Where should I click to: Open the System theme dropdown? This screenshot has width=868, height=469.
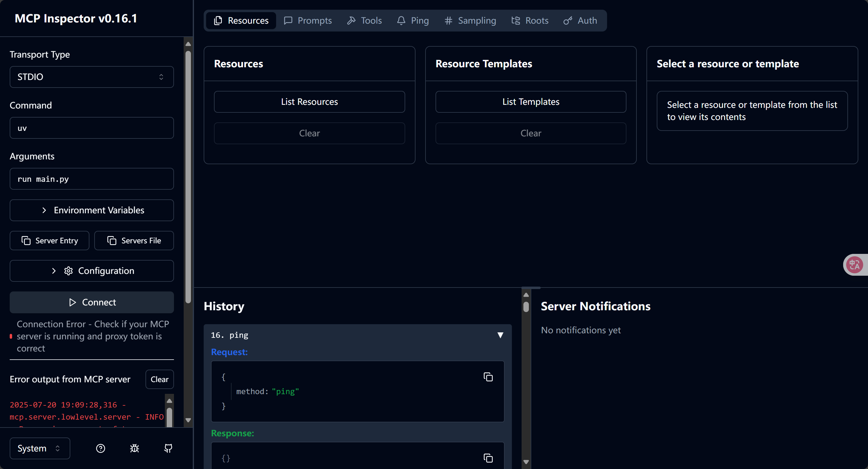click(40, 448)
